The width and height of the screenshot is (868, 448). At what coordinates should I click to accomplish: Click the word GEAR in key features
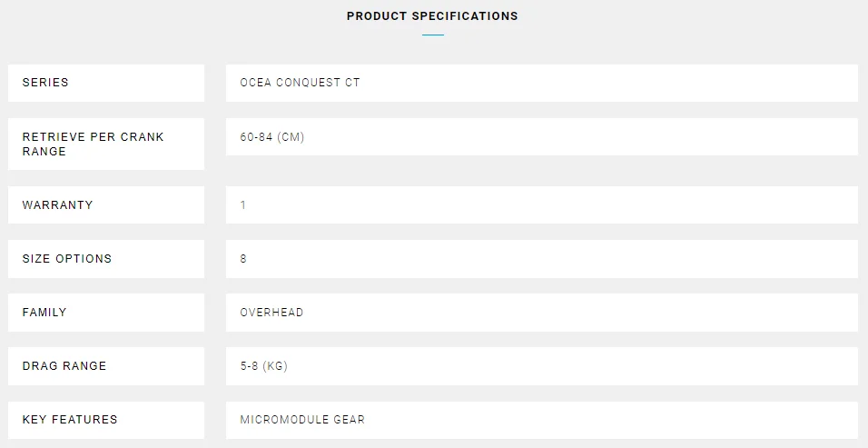click(348, 420)
